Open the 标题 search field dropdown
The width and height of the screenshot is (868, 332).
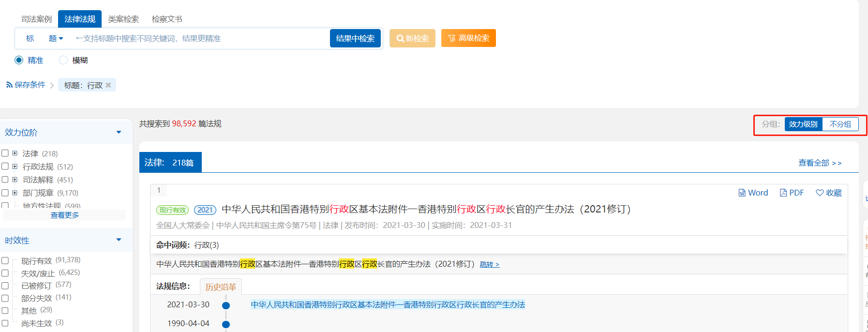pos(56,39)
